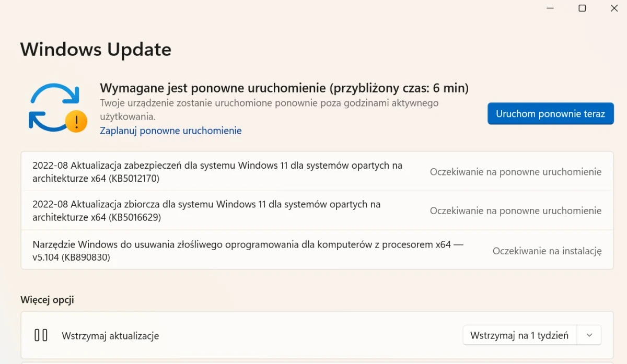The height and width of the screenshot is (364, 627).
Task: Open Zaplanuj ponowne uruchomienie link
Action: pyautogui.click(x=170, y=131)
